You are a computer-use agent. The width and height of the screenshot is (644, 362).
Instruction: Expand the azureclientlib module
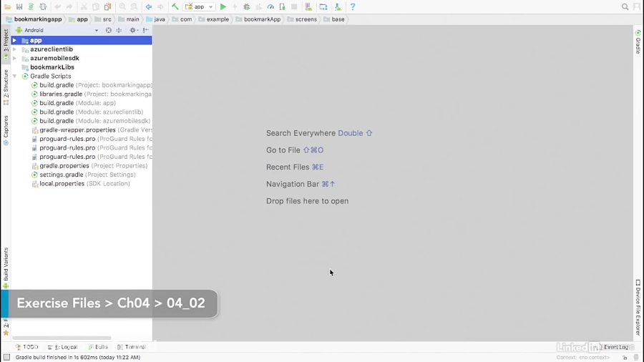[x=14, y=49]
